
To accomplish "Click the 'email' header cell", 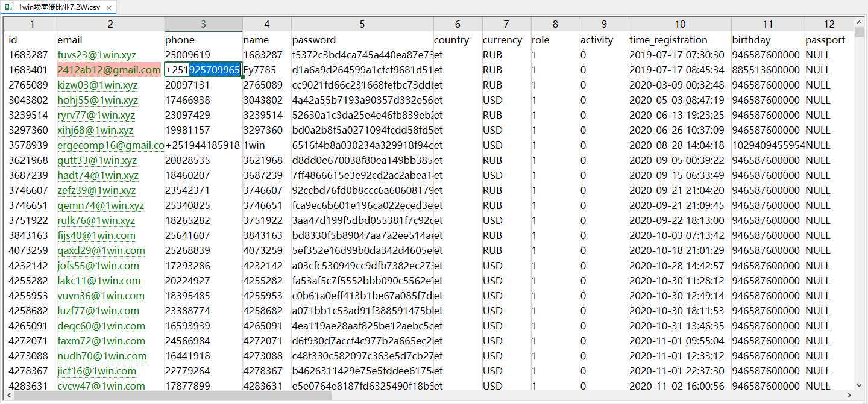I will [110, 40].
